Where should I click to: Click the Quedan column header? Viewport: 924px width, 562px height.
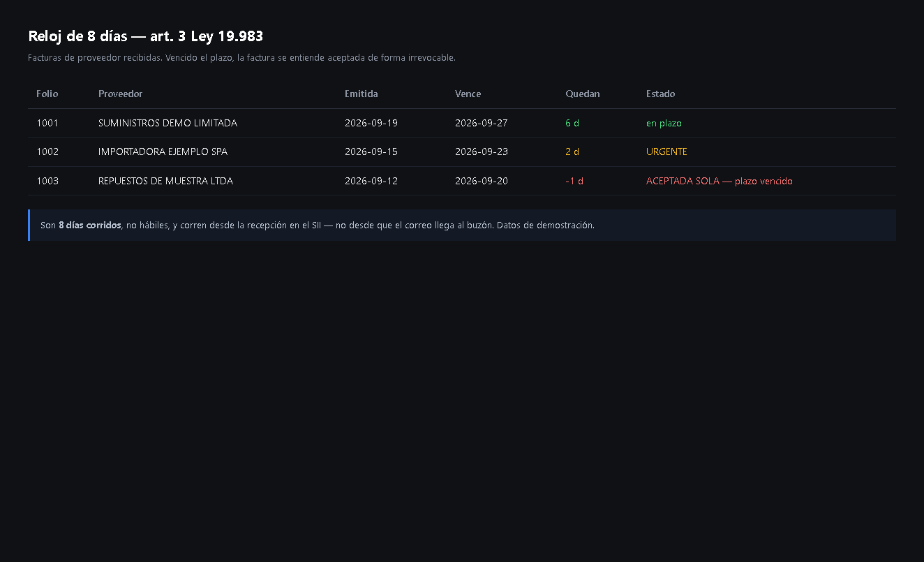click(x=583, y=94)
